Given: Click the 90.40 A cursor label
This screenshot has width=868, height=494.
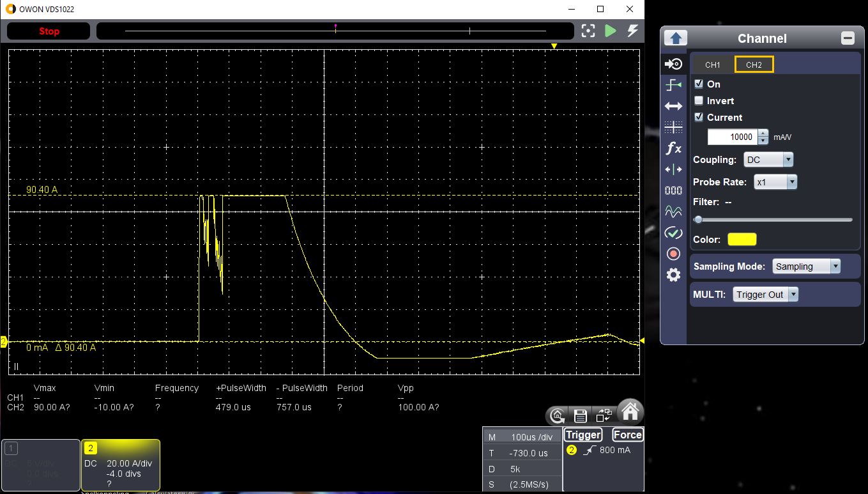Looking at the screenshot, I should [x=42, y=190].
